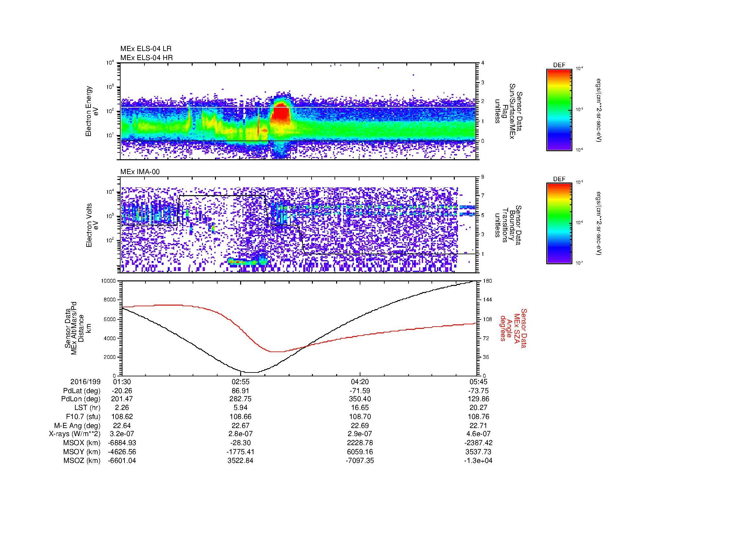The image size is (756, 534).
Task: Click the Electron Volts eV axis title
Action: tap(92, 225)
